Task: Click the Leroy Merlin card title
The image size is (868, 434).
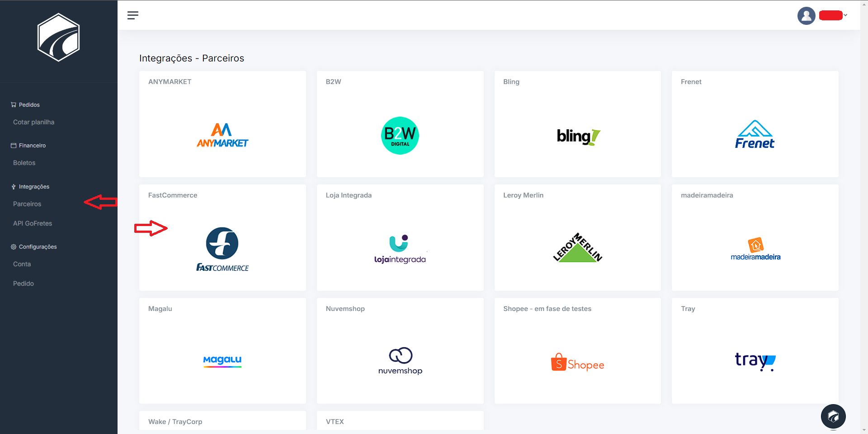Action: [x=524, y=195]
